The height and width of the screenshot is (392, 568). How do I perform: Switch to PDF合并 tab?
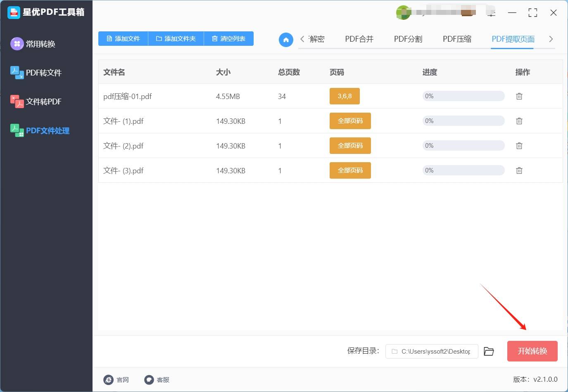(x=359, y=39)
